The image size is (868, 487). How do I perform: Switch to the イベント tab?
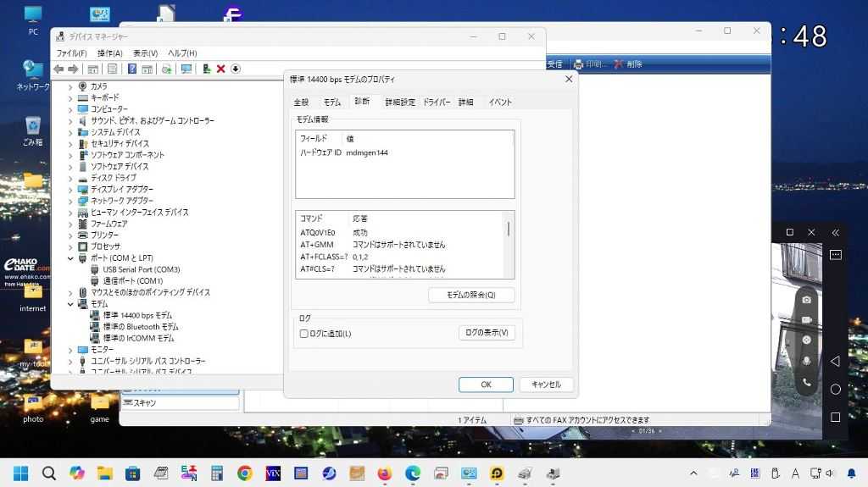tap(500, 102)
